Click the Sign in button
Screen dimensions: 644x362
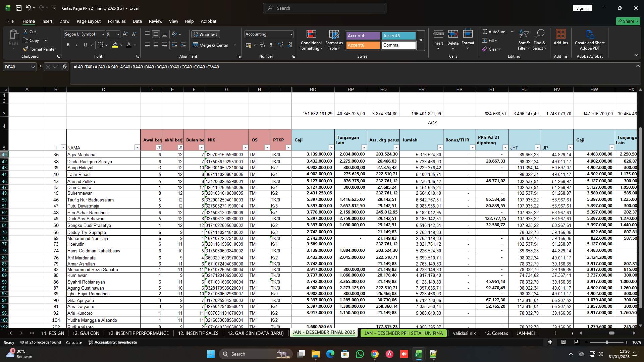582,8
